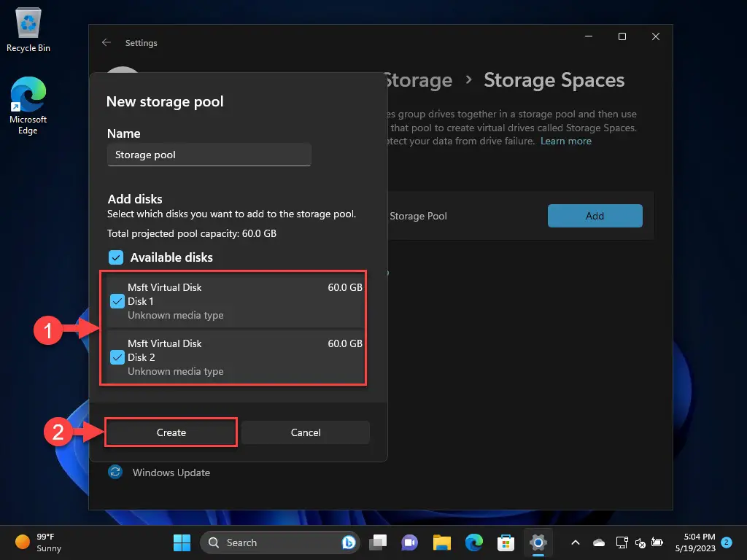Click the Windows Update sync icon

[x=115, y=472]
